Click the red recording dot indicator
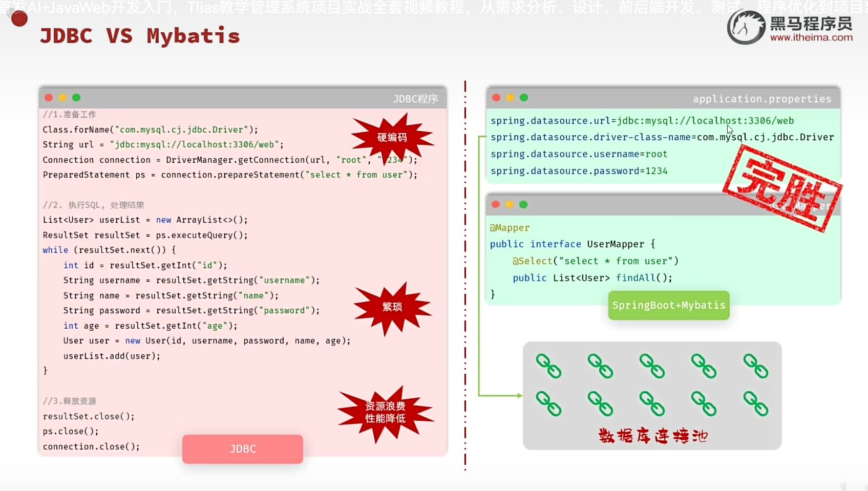Screen dimensions: 868x491 tap(19, 18)
